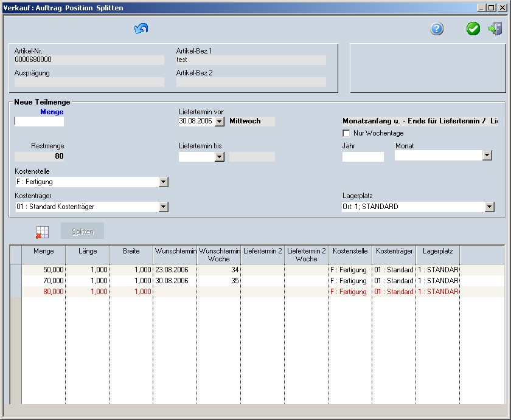Open the Liefertermin von date dropdown
Screen dimensions: 511x420
click(220, 122)
